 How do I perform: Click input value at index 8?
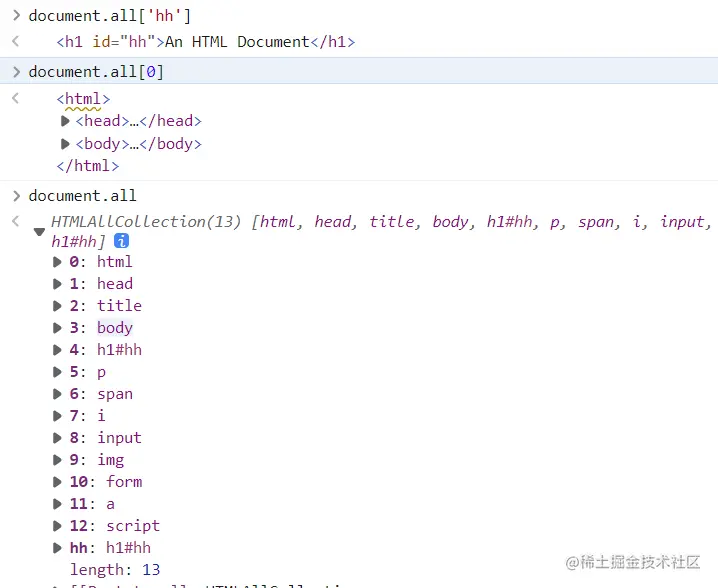119,438
